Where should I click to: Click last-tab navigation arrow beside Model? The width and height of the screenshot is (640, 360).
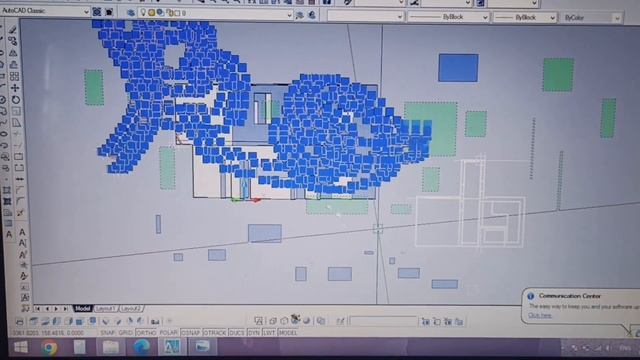(65, 309)
